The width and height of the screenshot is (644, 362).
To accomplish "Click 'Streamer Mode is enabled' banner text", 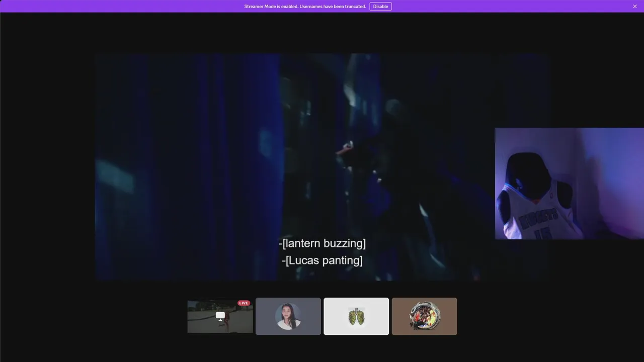I will tap(305, 7).
